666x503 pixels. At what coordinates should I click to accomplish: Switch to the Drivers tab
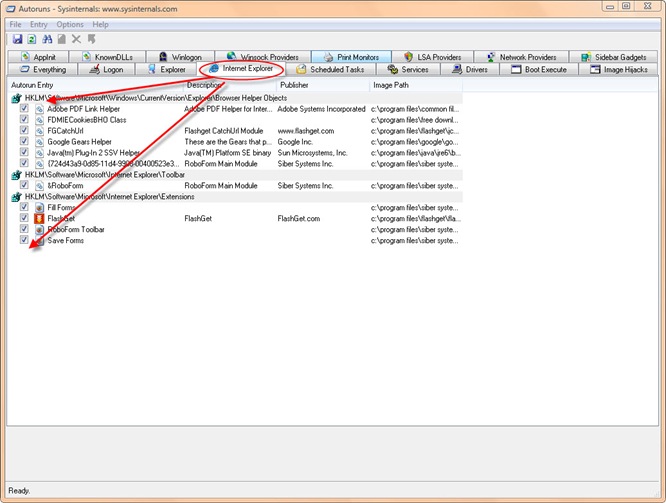click(x=470, y=69)
